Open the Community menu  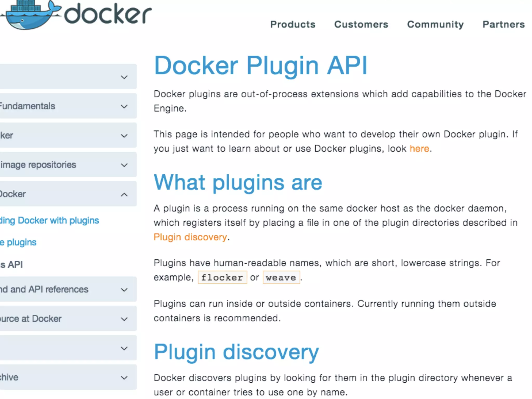[435, 24]
